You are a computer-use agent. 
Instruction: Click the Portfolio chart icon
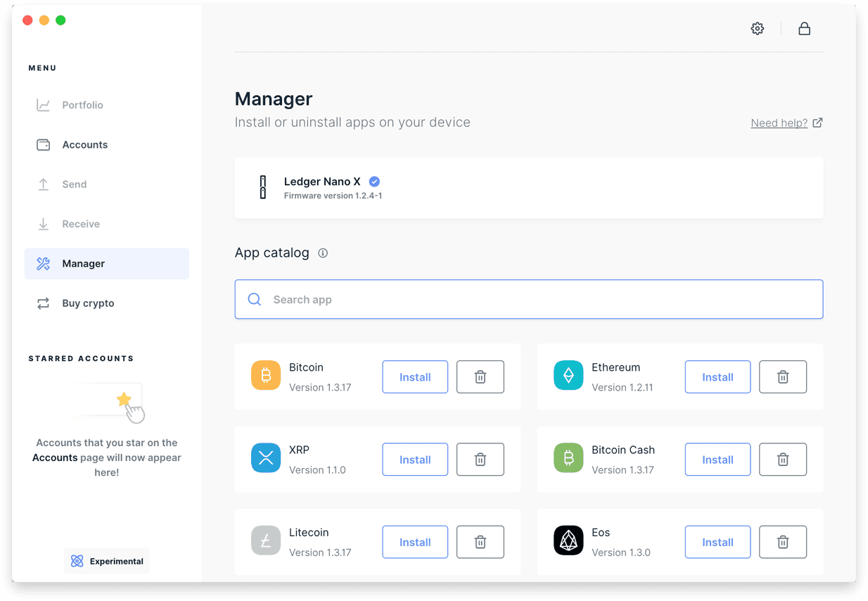(44, 105)
